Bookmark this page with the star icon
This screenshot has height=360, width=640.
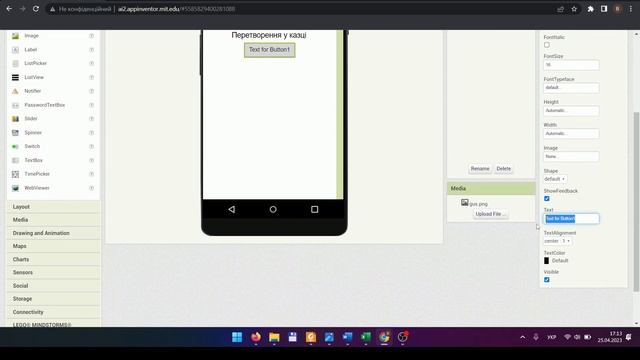(x=574, y=9)
